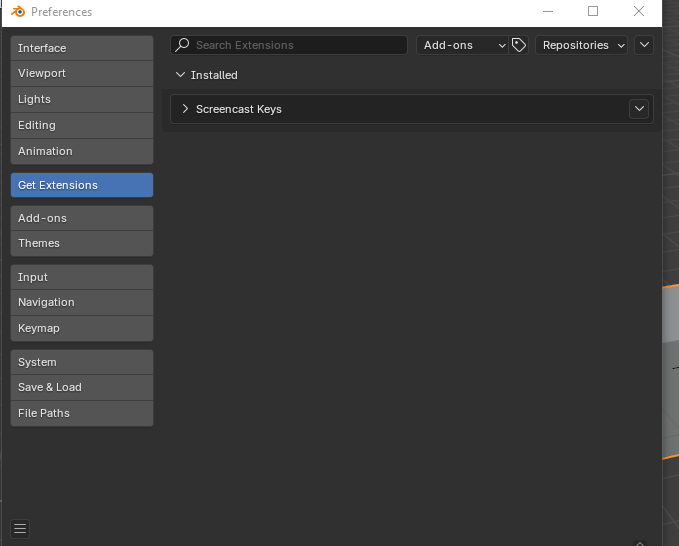The width and height of the screenshot is (679, 546).
Task: Switch to the Interface tab
Action: (x=82, y=48)
